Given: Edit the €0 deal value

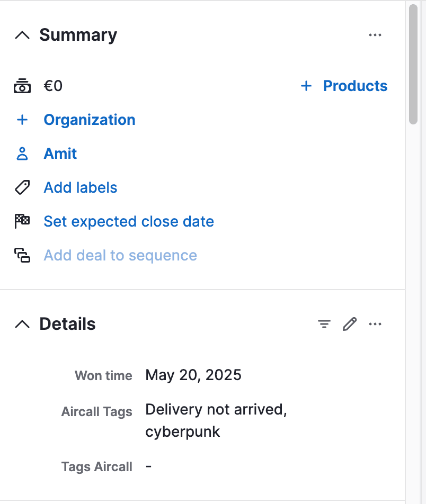Looking at the screenshot, I should click(x=53, y=86).
